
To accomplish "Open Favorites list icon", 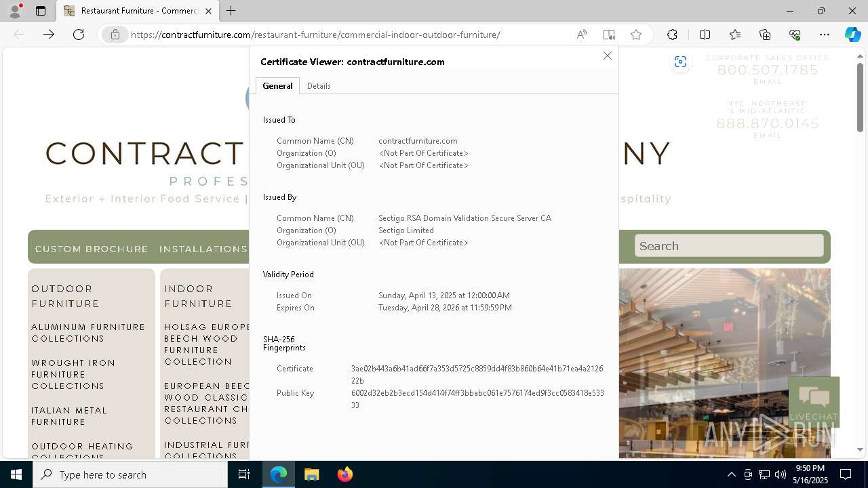I will (735, 35).
